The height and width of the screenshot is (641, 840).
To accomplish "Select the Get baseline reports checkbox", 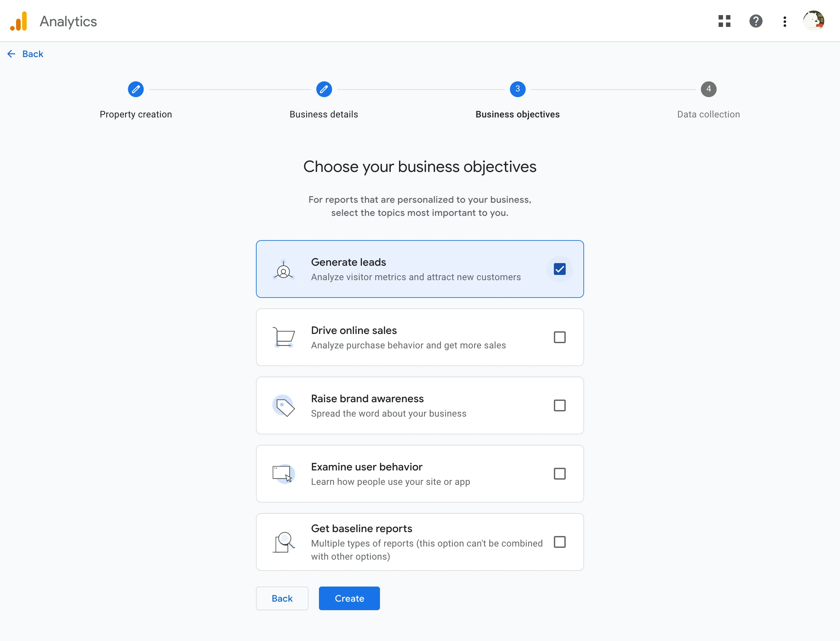I will [x=560, y=542].
